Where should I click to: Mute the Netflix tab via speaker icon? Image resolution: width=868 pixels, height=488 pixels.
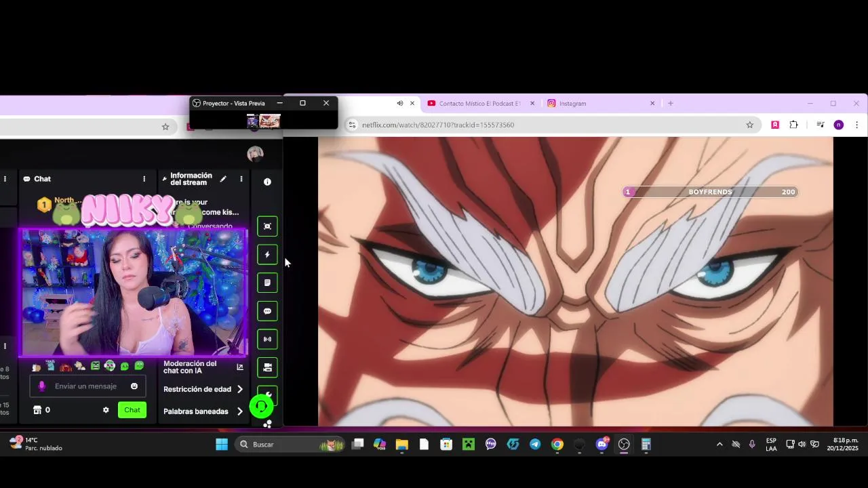(x=400, y=104)
